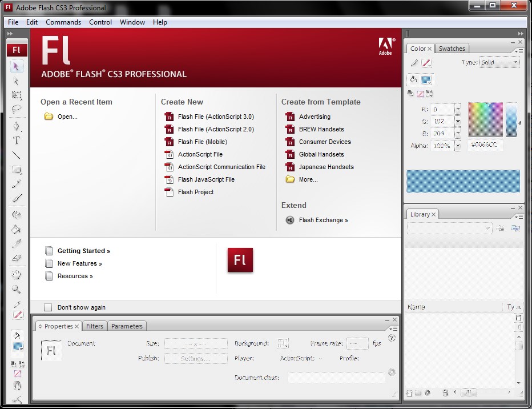The width and height of the screenshot is (532, 409).
Task: Click the Color panel paint bucket fill icon
Action: pos(414,79)
